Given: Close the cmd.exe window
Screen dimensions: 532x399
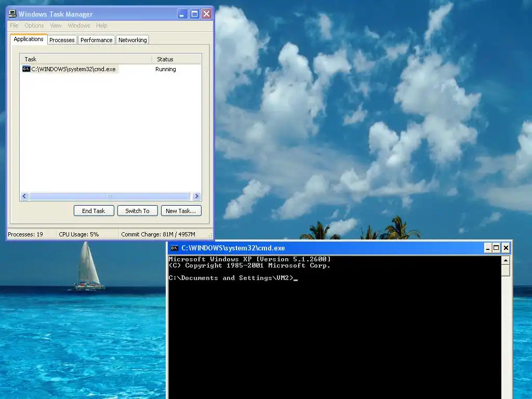Looking at the screenshot, I should tap(506, 248).
